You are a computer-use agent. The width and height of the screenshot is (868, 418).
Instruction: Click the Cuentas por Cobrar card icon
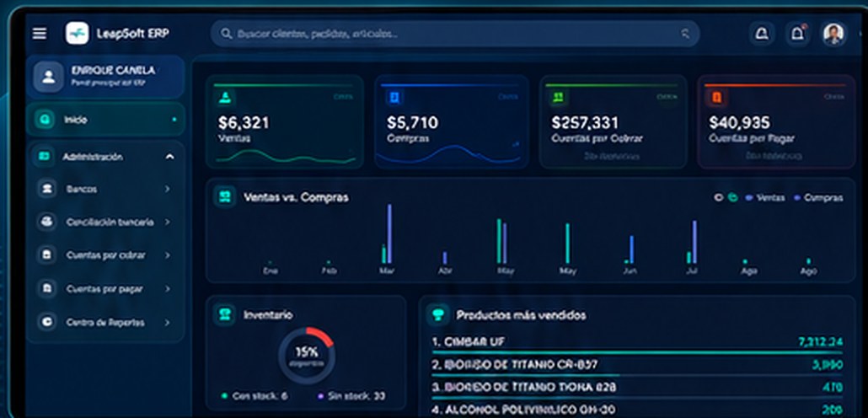pos(558,98)
